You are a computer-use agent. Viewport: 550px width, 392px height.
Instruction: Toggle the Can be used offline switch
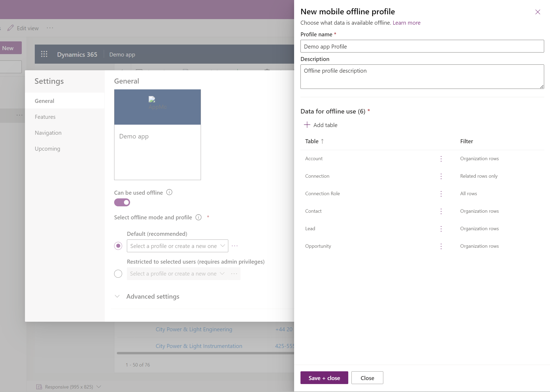click(122, 202)
